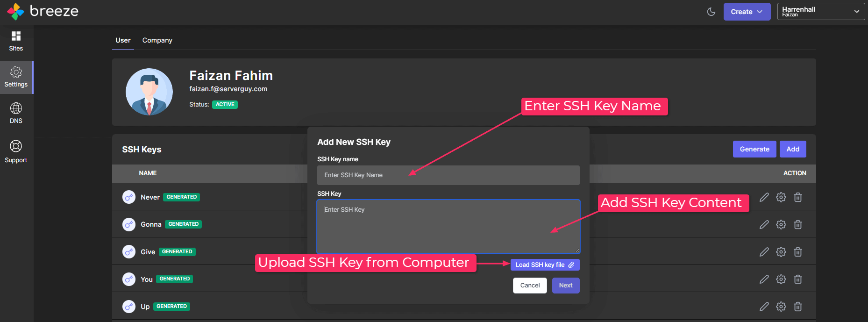Open Settings from the sidebar
Image resolution: width=868 pixels, height=322 pixels.
(x=16, y=78)
